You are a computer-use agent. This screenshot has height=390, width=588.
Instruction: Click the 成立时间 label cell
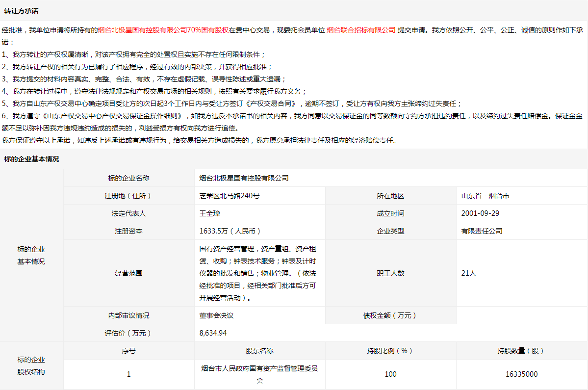pyautogui.click(x=390, y=213)
